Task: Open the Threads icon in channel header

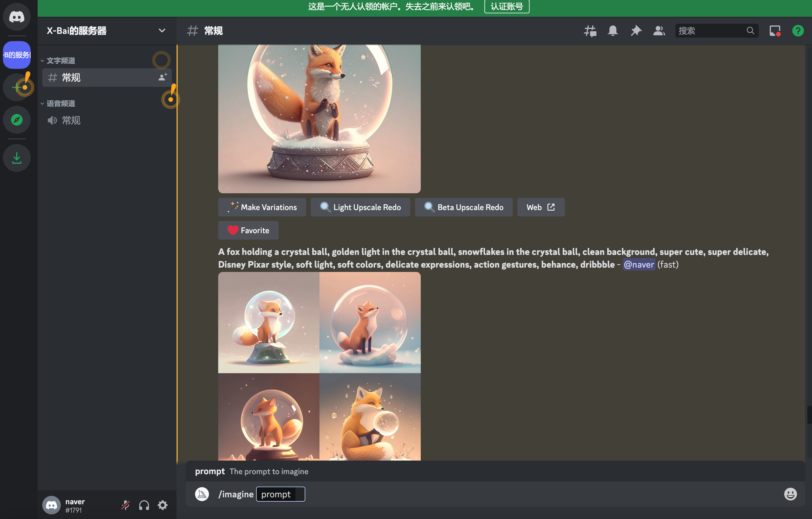Action: coord(590,31)
